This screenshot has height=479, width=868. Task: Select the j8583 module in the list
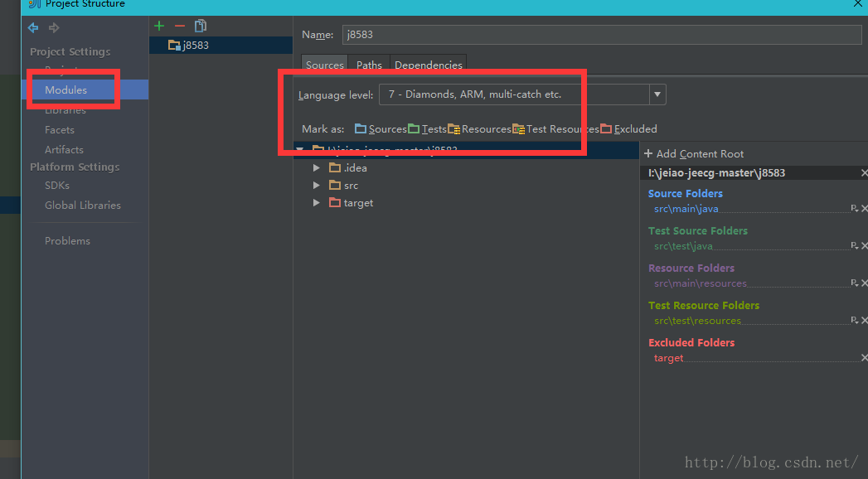tap(221, 46)
